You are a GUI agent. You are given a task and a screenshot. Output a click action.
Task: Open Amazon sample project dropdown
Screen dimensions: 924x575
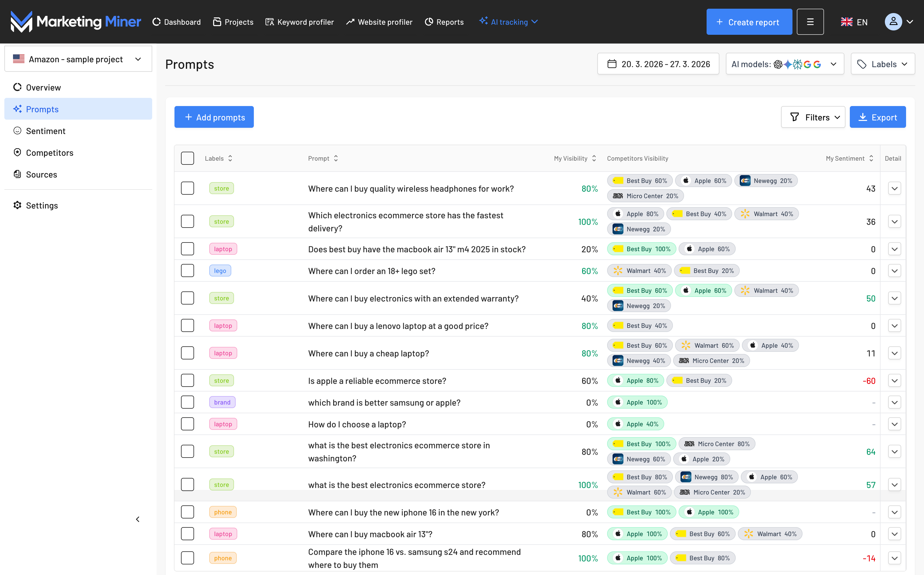tap(78, 59)
